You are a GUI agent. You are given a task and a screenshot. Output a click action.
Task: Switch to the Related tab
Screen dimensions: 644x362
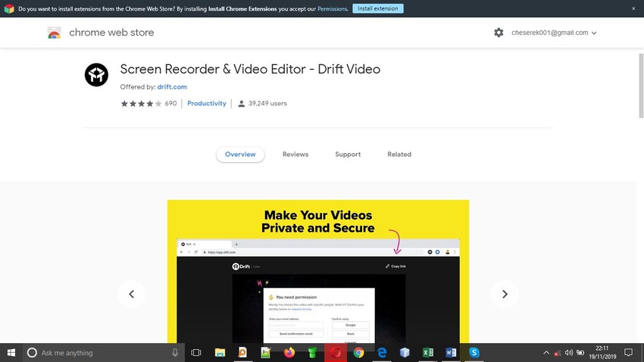pyautogui.click(x=399, y=154)
